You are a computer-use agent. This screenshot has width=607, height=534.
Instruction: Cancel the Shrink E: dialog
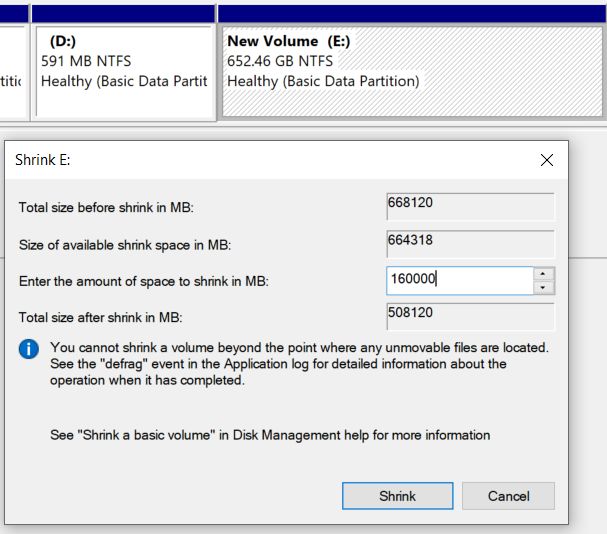pos(508,496)
